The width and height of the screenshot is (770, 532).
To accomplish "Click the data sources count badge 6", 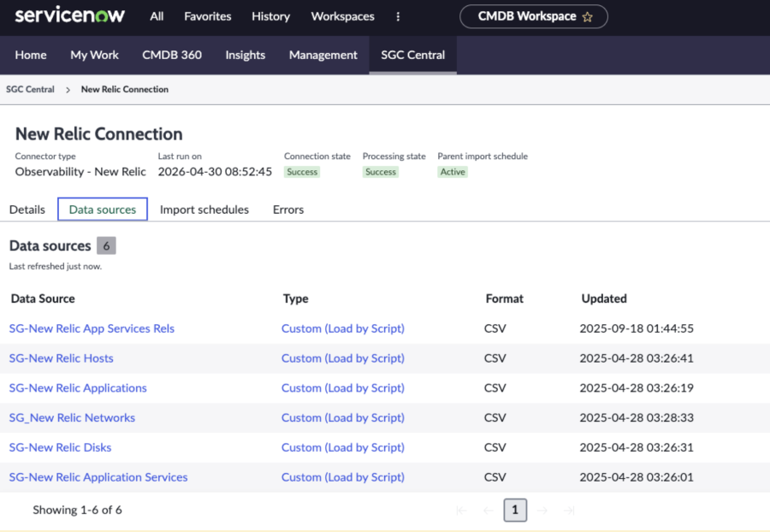I will click(106, 245).
